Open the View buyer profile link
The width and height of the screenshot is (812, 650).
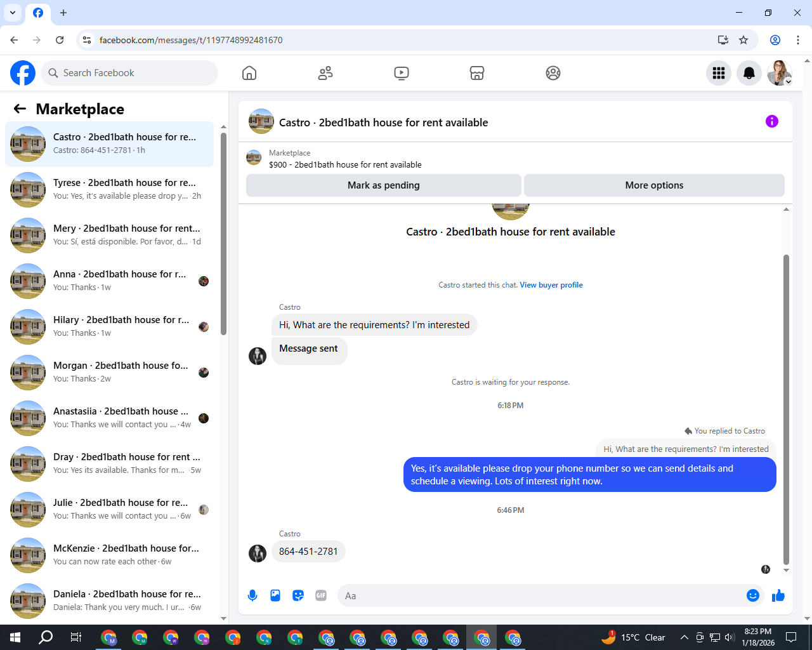551,285
